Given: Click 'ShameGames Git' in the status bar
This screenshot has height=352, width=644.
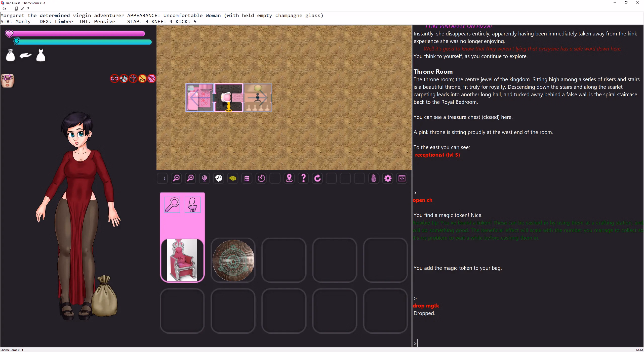Looking at the screenshot, I should coord(12,350).
